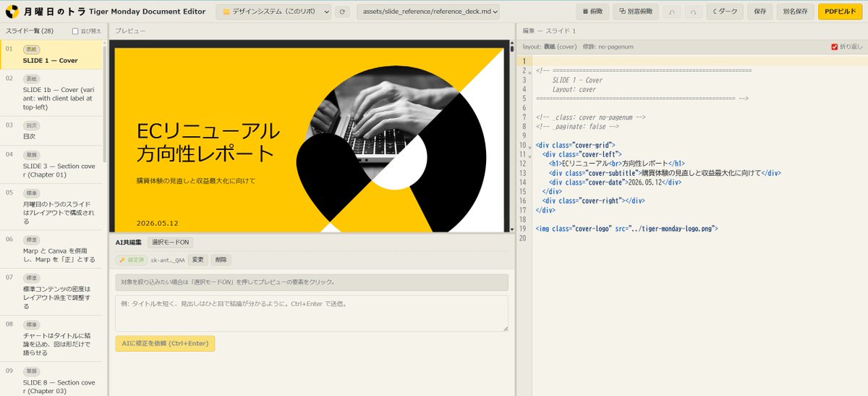Viewport: 868px width, 396px height.
Task: Select slide 06 Marp と Canva
Action: (x=51, y=248)
